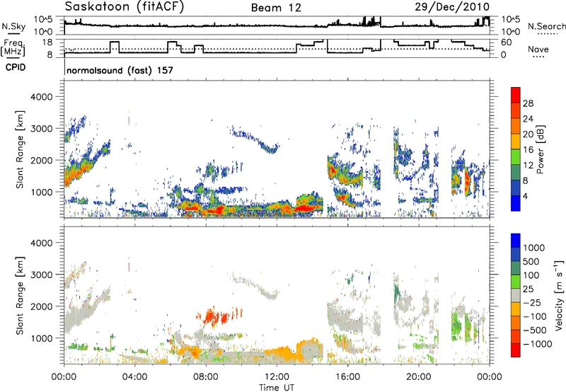Click the -25 value on velocity colorbar
The width and height of the screenshot is (566, 392).
tap(532, 303)
